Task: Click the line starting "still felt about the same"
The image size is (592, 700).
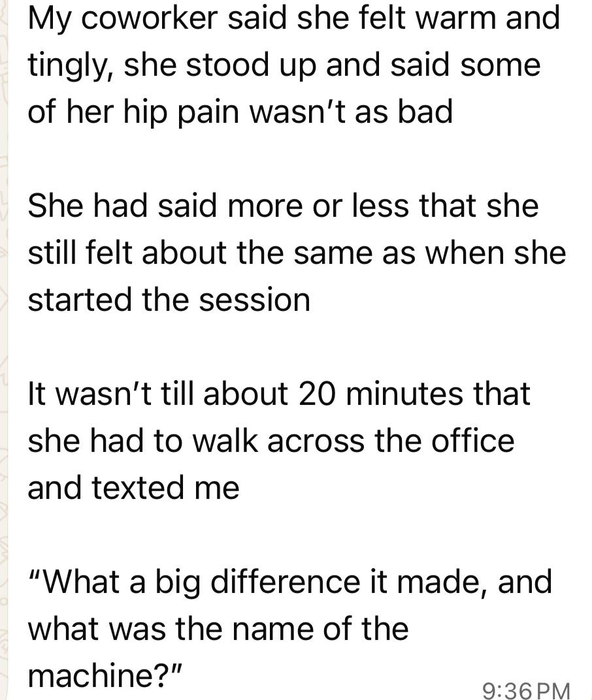Action: 296,253
